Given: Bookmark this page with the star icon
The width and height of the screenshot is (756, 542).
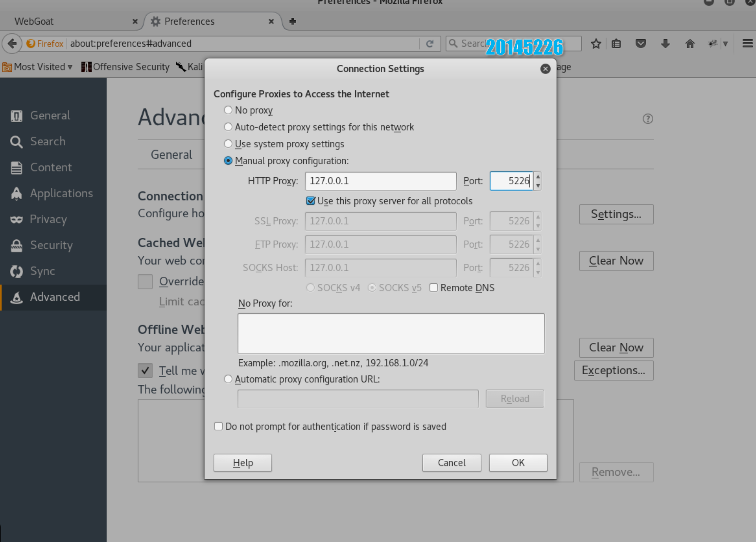Looking at the screenshot, I should point(596,44).
